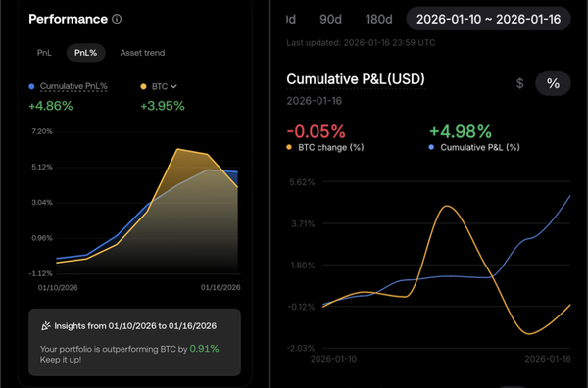Click the 2026-01-16 date under heading
This screenshot has width=588, height=388.
[315, 101]
